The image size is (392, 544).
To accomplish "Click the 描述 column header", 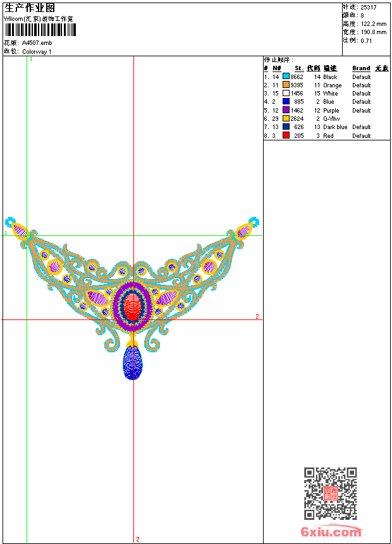I will click(330, 68).
